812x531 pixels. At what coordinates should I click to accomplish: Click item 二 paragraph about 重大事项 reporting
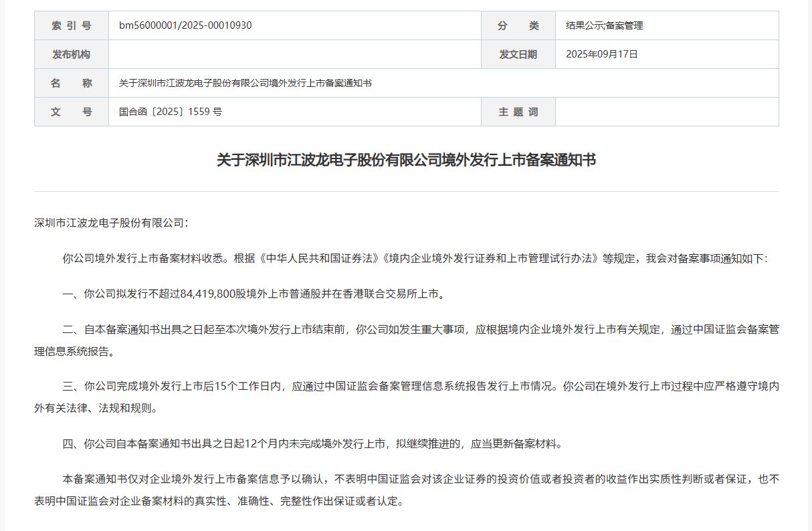[406, 340]
